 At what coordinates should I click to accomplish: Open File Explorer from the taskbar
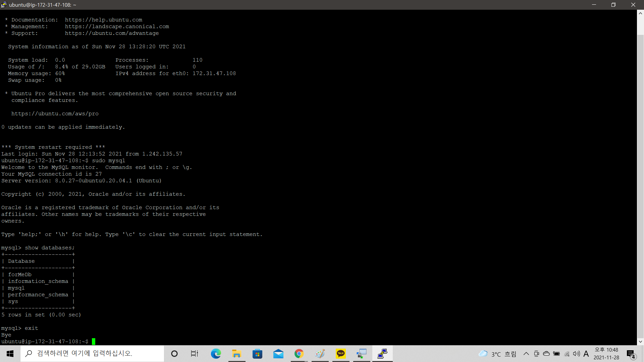coord(236,354)
